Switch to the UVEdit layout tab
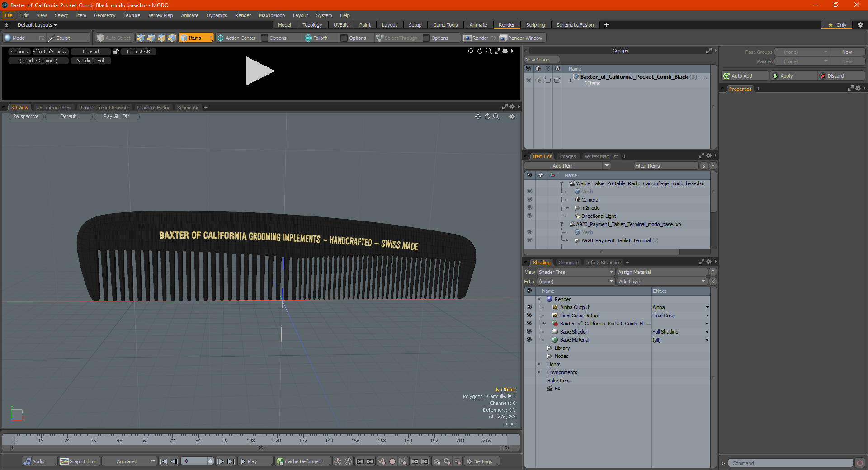 (340, 25)
